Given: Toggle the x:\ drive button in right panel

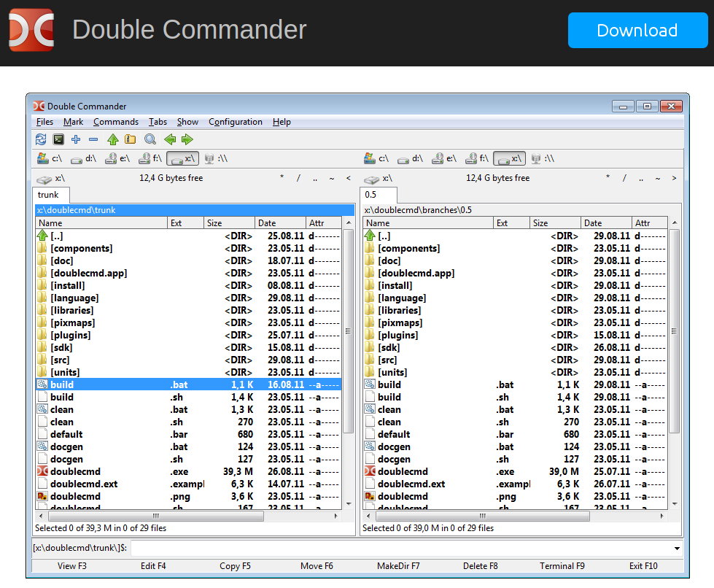Looking at the screenshot, I should click(x=510, y=158).
